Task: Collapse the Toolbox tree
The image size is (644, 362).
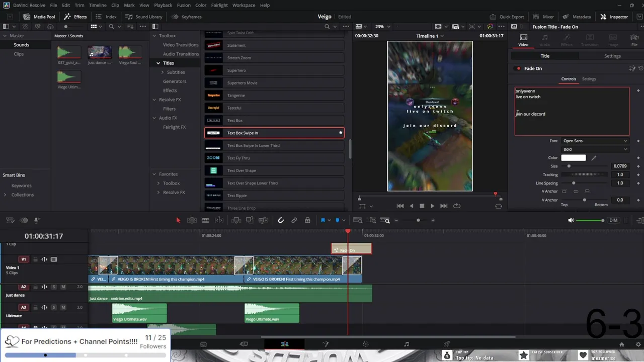Action: pos(154,36)
